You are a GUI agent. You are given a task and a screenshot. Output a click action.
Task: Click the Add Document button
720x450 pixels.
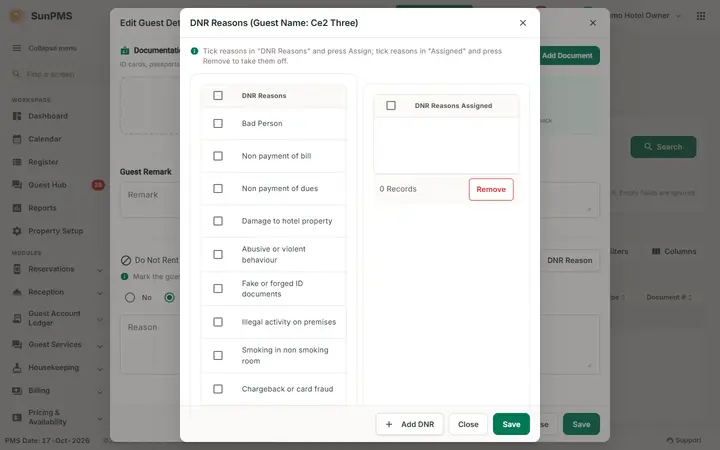point(567,56)
